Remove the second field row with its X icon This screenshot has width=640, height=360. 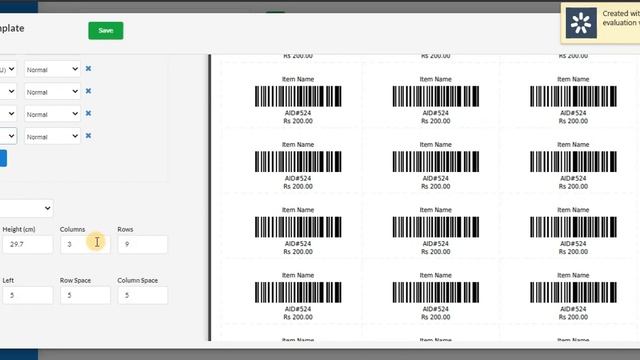coord(88,91)
